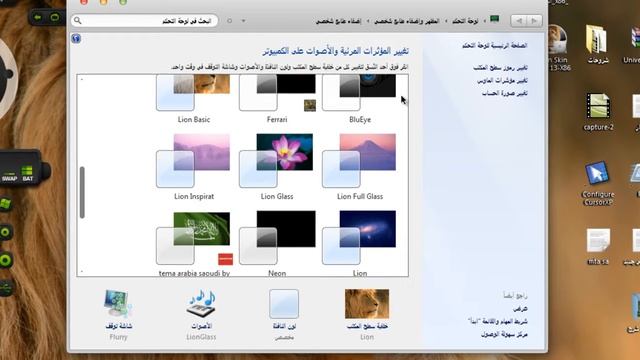Click the BAT meter on widget
Viewport: 640px width, 360px height.
(x=27, y=173)
